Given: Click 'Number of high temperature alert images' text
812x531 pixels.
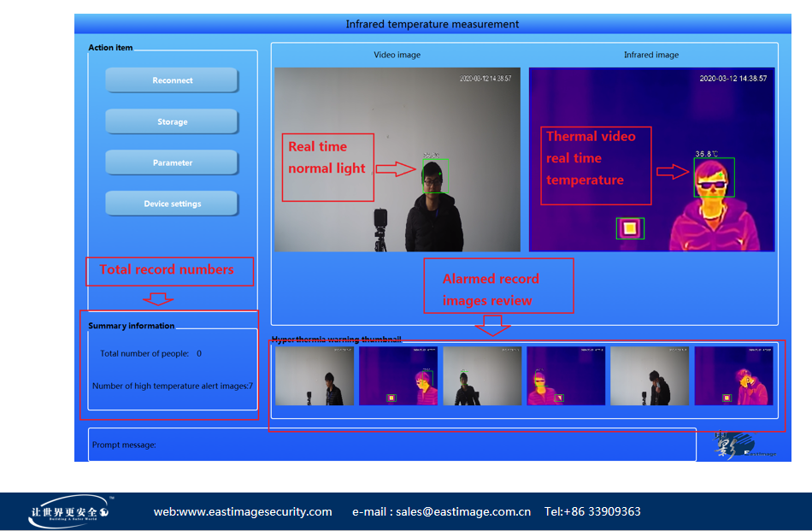Looking at the screenshot, I should (173, 386).
